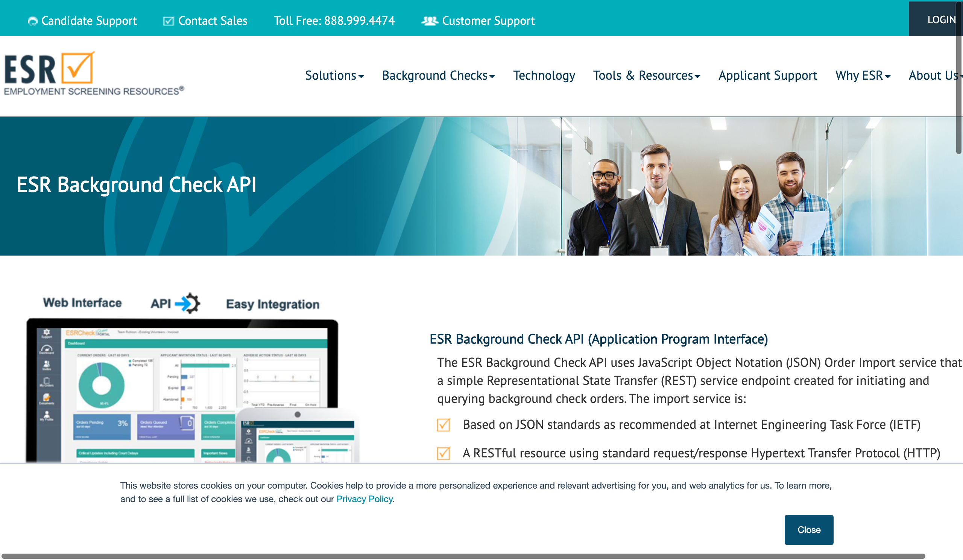The width and height of the screenshot is (963, 560).
Task: Open the Technology menu item
Action: [544, 76]
